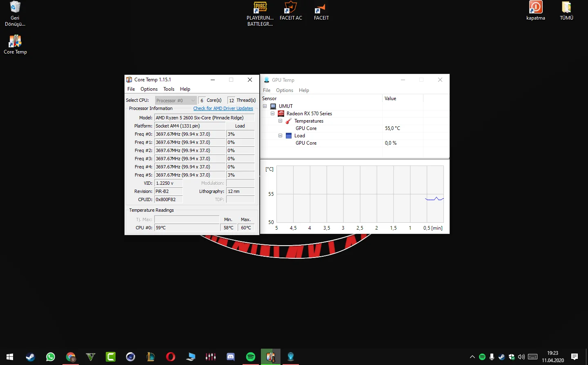Collapse the Radeon RX 570 Series node
The height and width of the screenshot is (365, 588).
pos(272,114)
